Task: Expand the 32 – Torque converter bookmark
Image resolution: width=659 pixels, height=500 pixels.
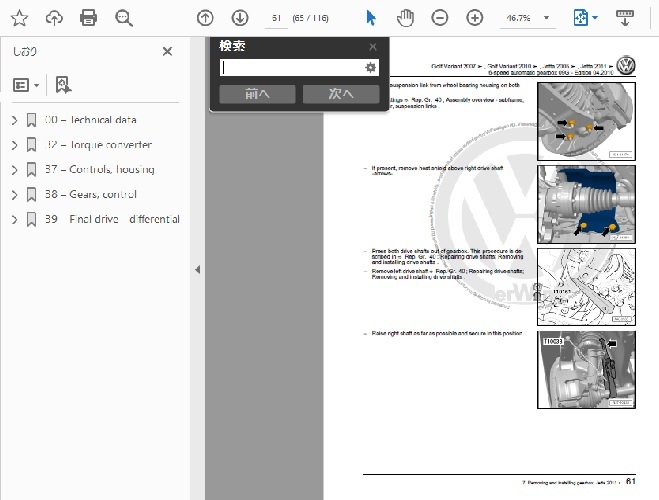Action: click(14, 145)
